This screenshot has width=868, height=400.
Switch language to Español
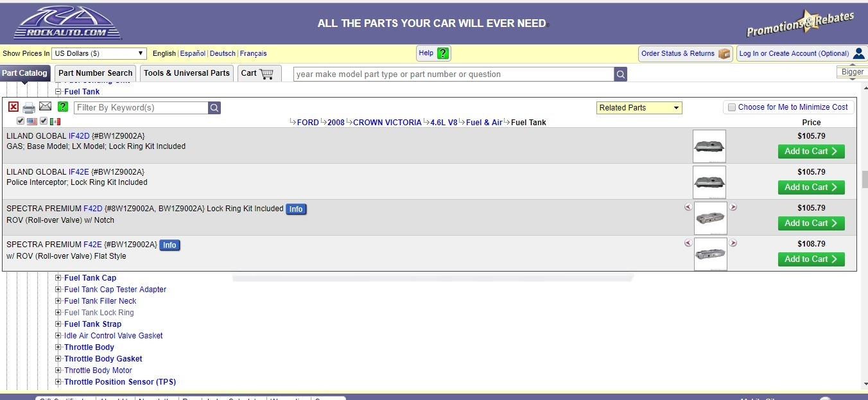(x=193, y=53)
